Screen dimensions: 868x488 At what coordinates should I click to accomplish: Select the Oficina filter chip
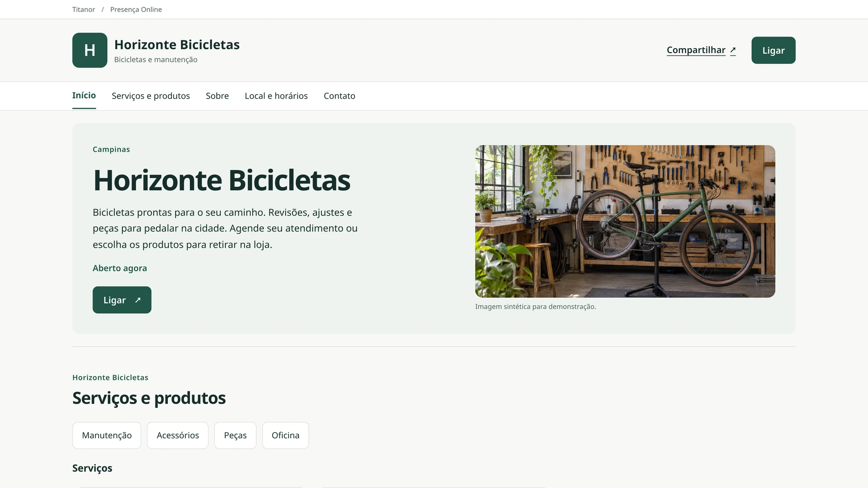[x=285, y=436]
